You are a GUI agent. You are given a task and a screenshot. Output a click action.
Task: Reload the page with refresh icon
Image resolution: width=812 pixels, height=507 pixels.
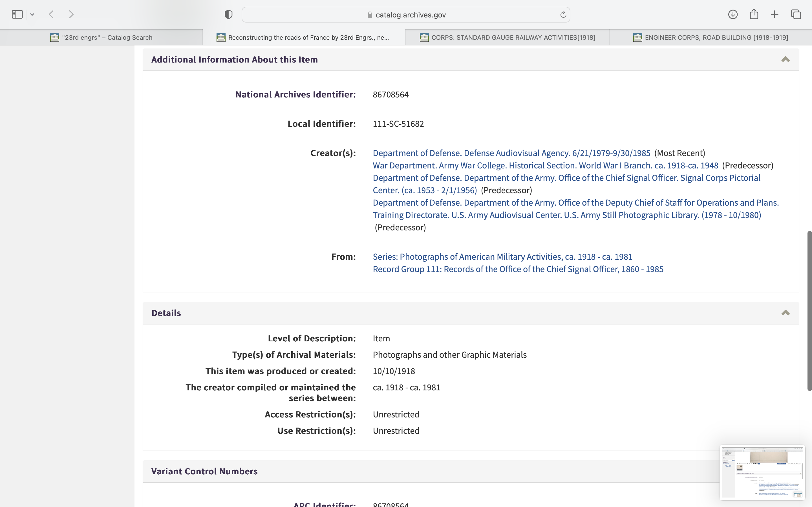pos(563,14)
